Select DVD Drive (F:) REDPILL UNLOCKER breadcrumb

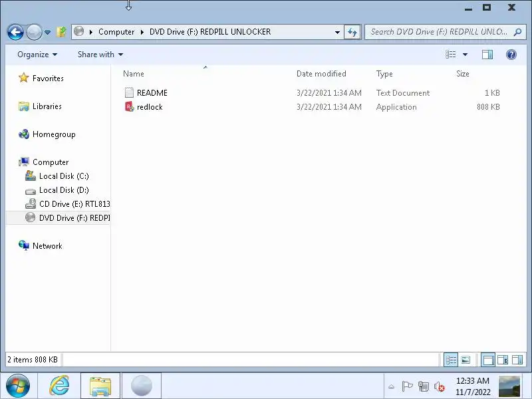[x=210, y=32]
